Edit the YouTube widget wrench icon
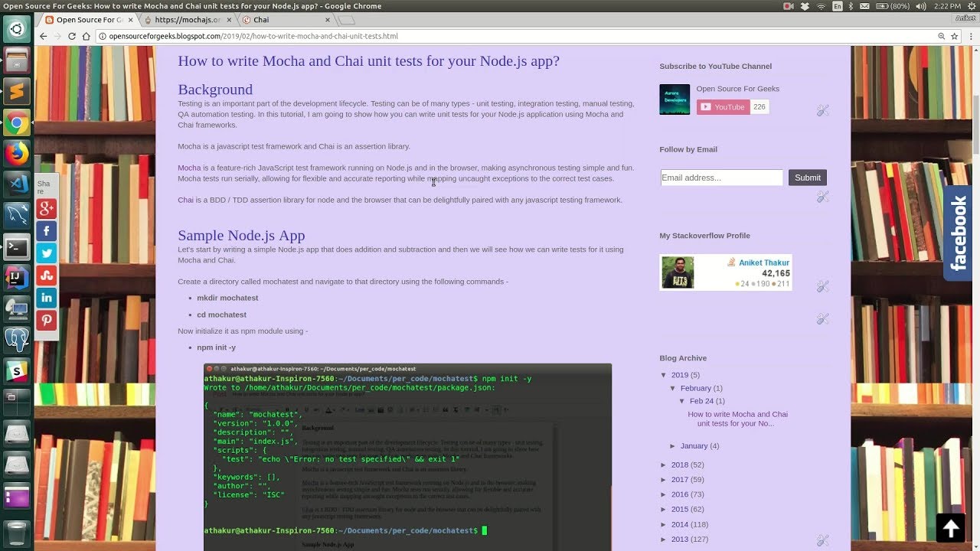 (x=823, y=111)
